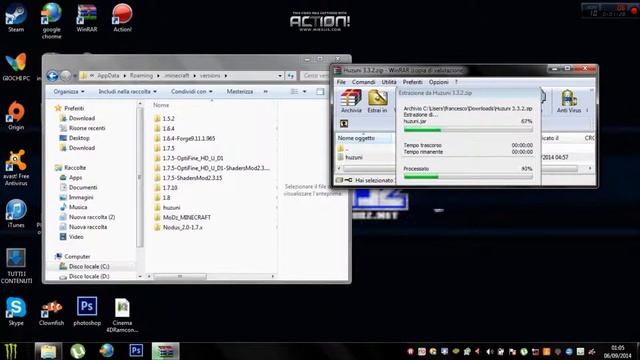Click the up-one-level icon in WinRAR
This screenshot has height=360, width=640.
click(344, 123)
